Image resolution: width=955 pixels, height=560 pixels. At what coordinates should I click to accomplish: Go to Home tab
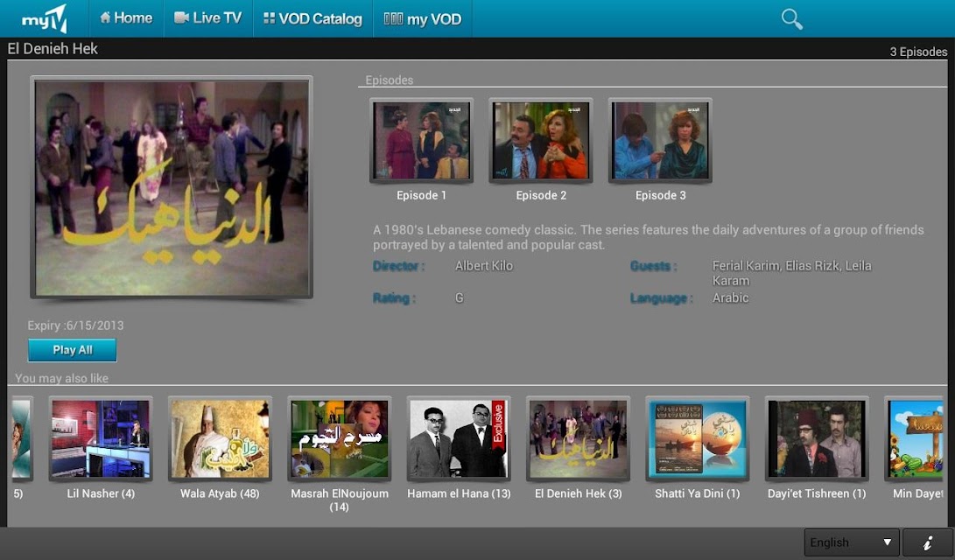(126, 18)
